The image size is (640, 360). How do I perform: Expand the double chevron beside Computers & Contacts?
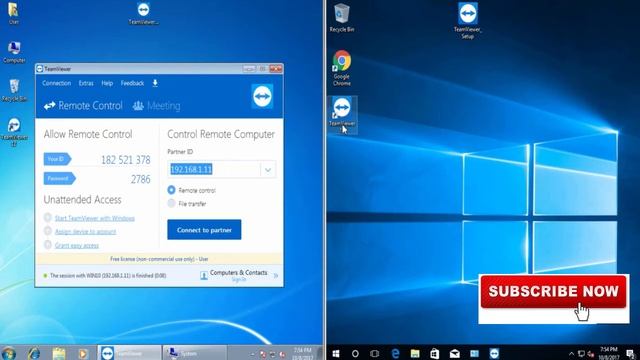[x=276, y=276]
